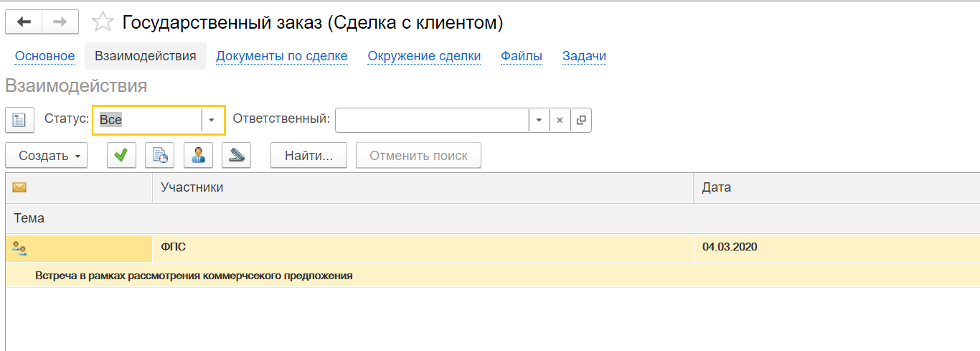The image size is (980, 351).
Task: Open the Ответственный field selection window icon
Action: click(581, 120)
